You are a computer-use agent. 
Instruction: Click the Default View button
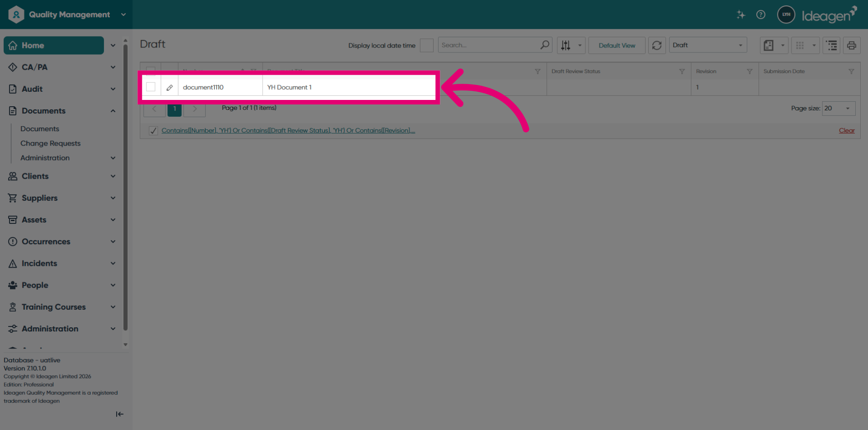pos(617,45)
